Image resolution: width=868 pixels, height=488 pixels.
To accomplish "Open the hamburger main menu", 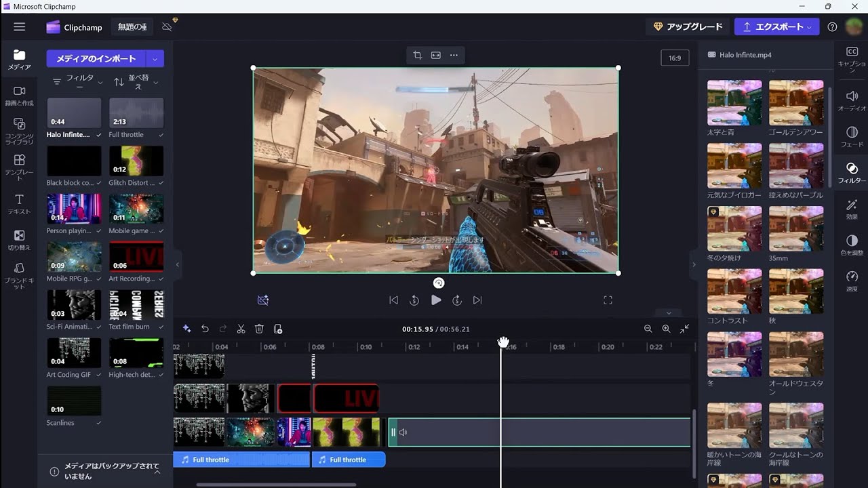I will 19,27.
